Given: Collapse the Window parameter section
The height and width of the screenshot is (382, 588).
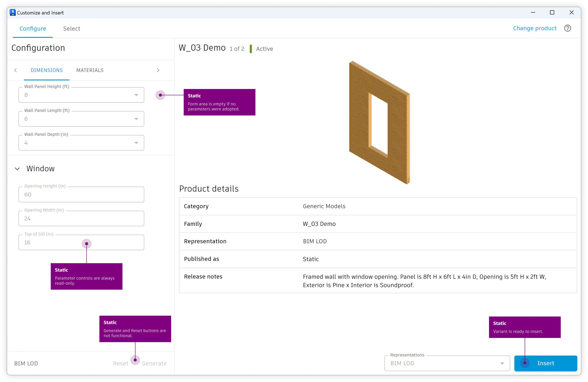Looking at the screenshot, I should pyautogui.click(x=17, y=169).
